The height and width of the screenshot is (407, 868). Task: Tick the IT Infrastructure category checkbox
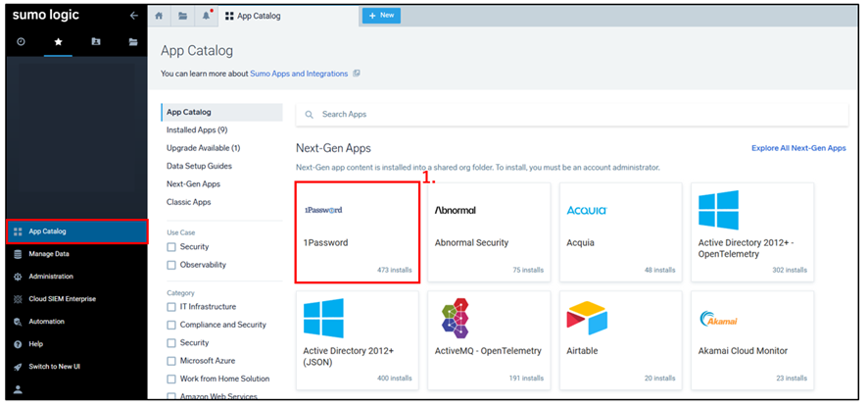click(x=171, y=307)
